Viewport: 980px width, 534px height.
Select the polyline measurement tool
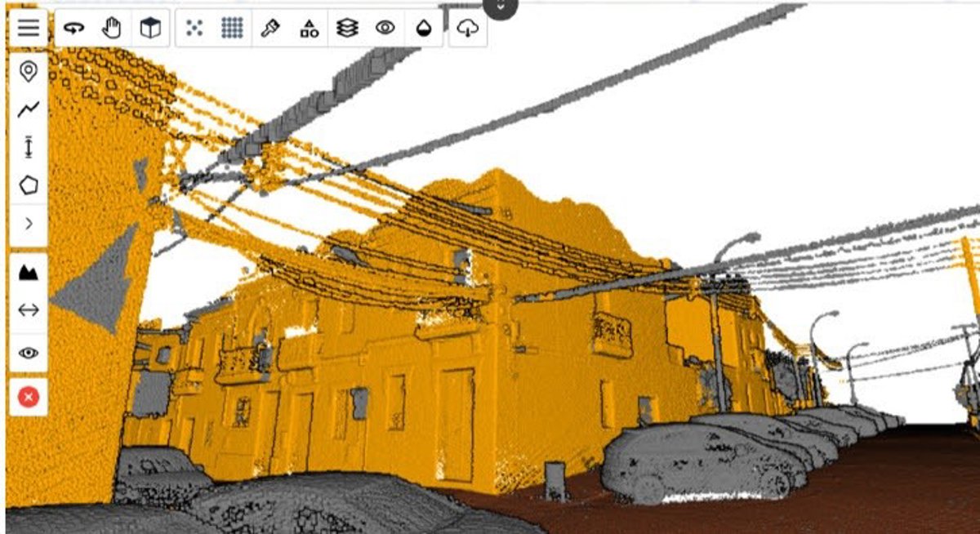(x=29, y=109)
